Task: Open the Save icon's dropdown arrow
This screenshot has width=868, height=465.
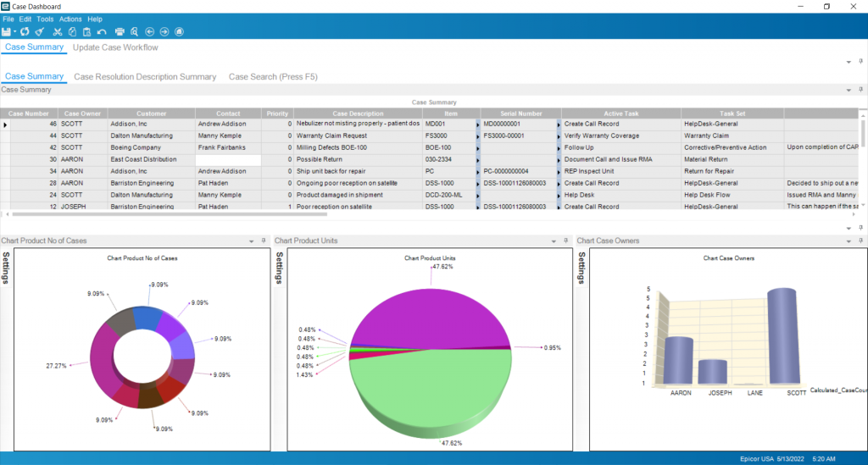Action: pos(15,32)
